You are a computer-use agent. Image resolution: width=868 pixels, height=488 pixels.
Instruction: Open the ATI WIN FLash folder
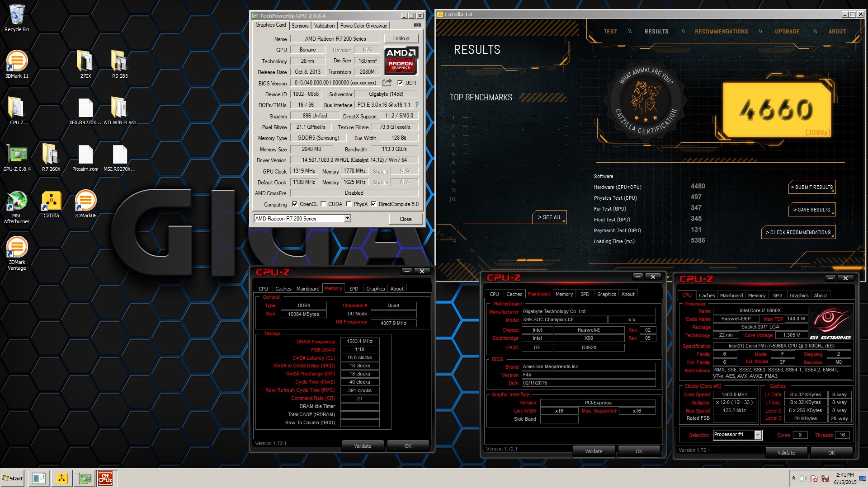[120, 111]
